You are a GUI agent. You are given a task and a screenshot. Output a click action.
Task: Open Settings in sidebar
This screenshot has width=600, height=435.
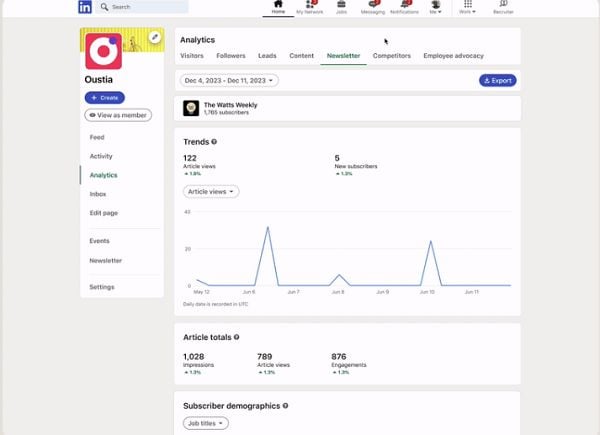[102, 287]
